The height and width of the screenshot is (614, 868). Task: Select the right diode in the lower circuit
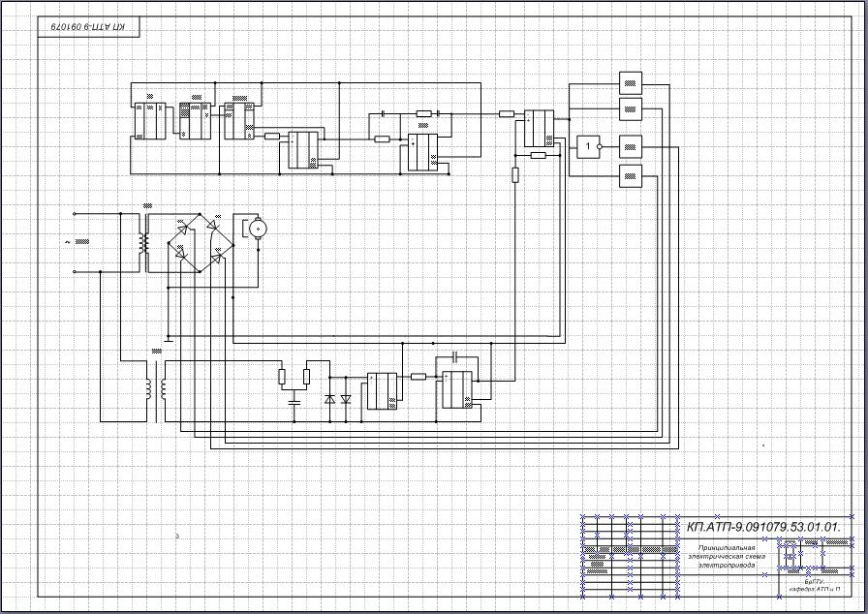pyautogui.click(x=347, y=399)
